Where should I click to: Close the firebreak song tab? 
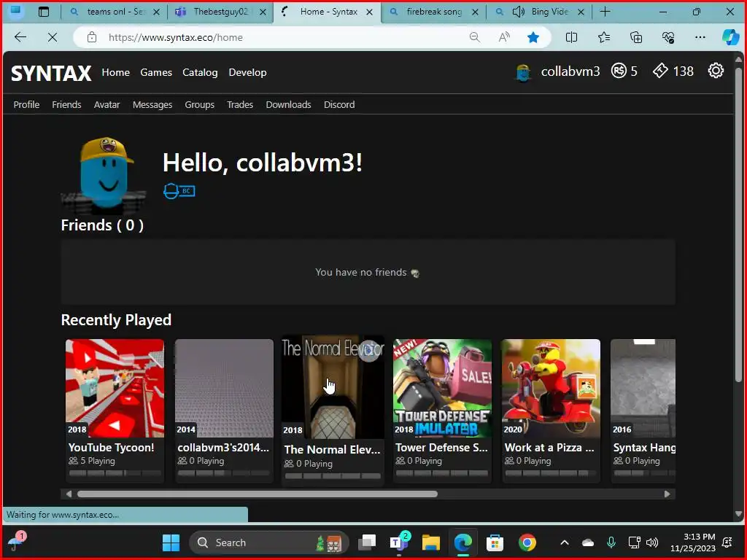[x=475, y=12]
